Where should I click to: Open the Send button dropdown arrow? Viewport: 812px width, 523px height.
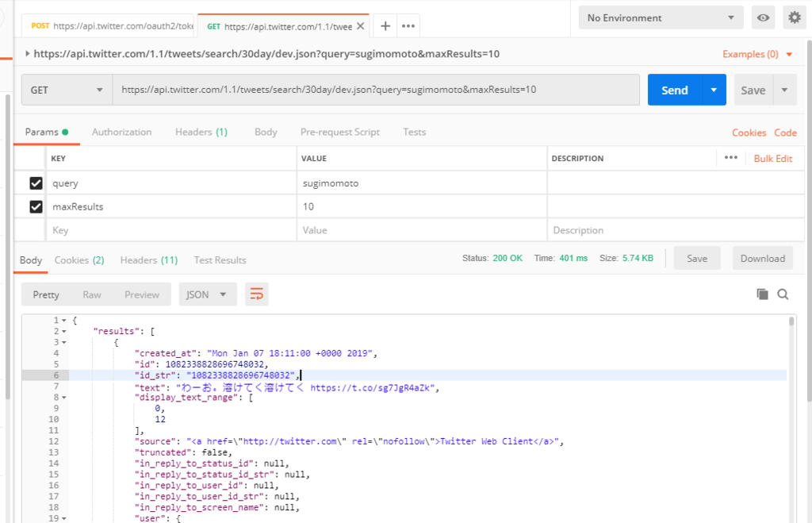(714, 90)
